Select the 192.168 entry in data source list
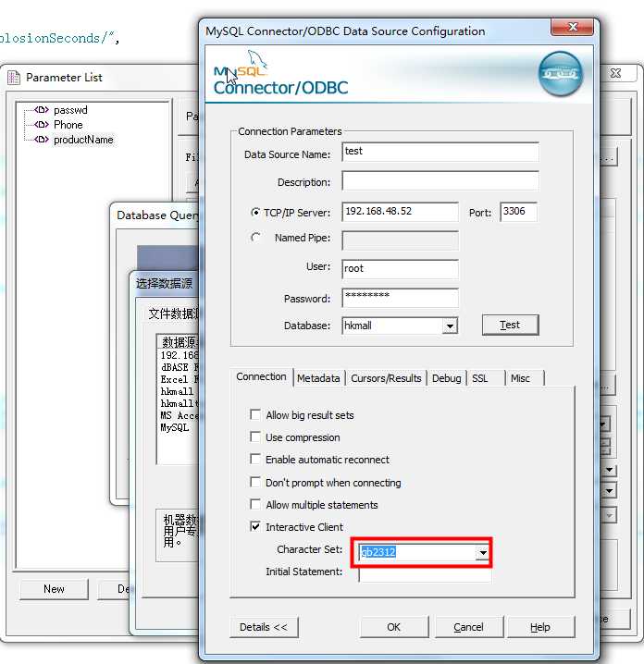Image resolution: width=644 pixels, height=664 pixels. [180, 355]
